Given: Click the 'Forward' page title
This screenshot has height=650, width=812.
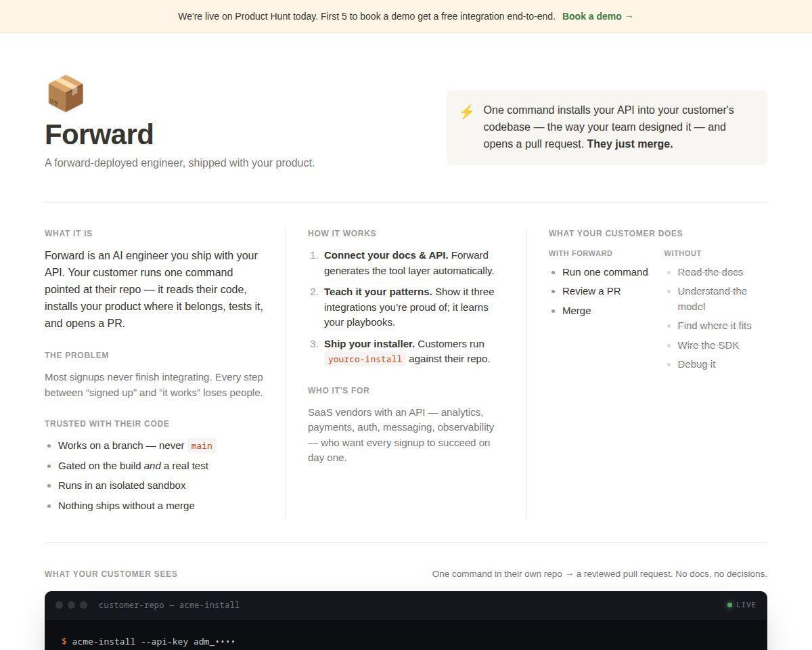Looking at the screenshot, I should pyautogui.click(x=99, y=135).
